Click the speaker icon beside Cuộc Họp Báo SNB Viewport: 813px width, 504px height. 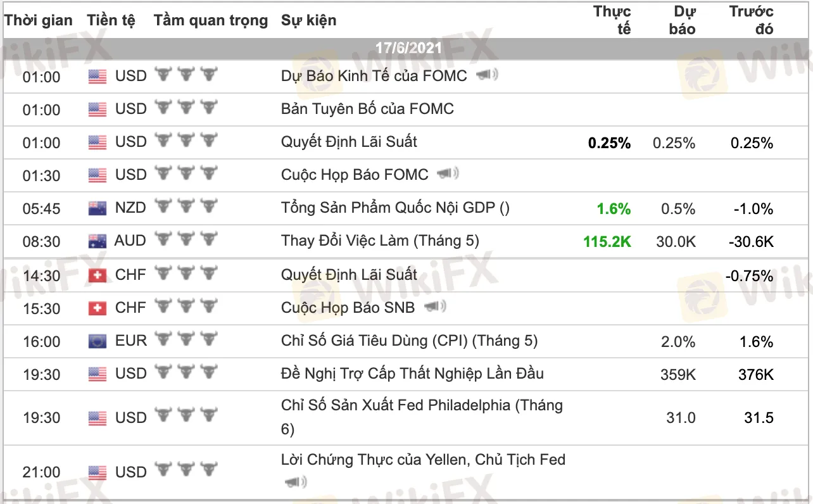pyautogui.click(x=435, y=307)
